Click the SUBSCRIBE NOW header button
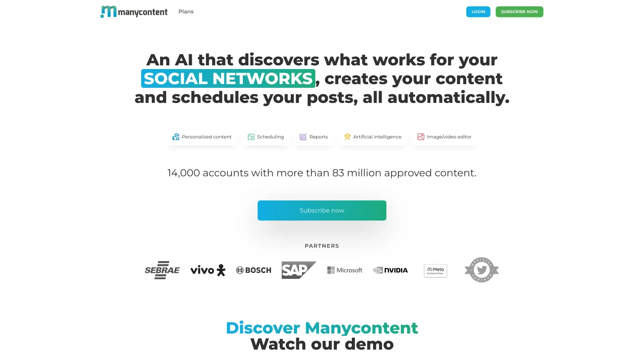The image size is (644, 362). pyautogui.click(x=519, y=11)
